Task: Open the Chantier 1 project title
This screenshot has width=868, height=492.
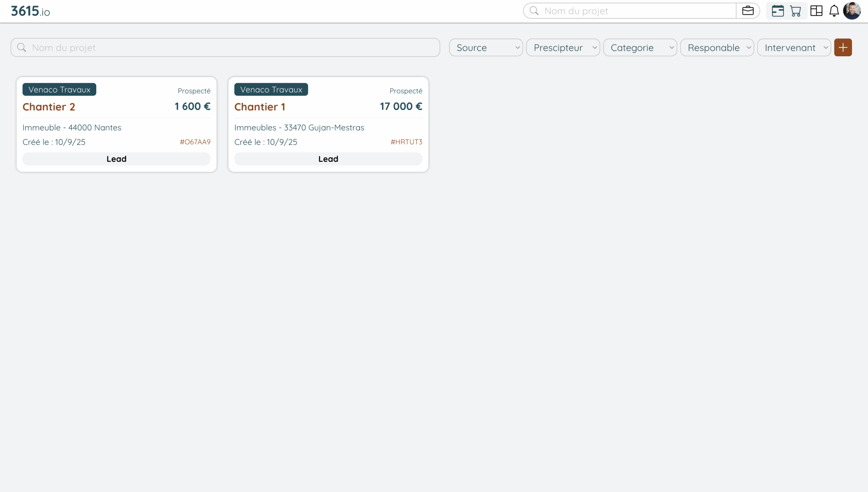Action: [x=260, y=107]
